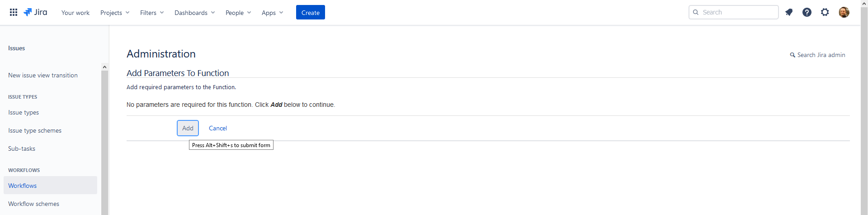Open the app switcher grid icon
The width and height of the screenshot is (868, 215).
tap(14, 12)
